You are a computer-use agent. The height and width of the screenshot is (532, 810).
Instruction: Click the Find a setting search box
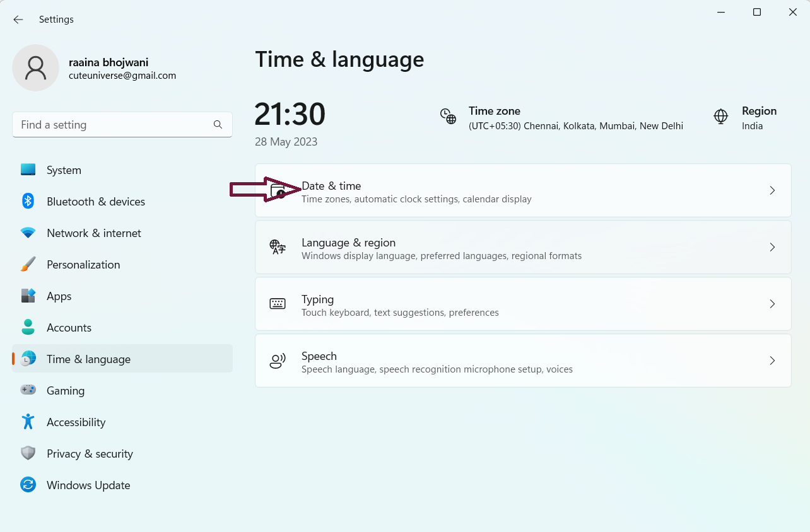click(114, 125)
